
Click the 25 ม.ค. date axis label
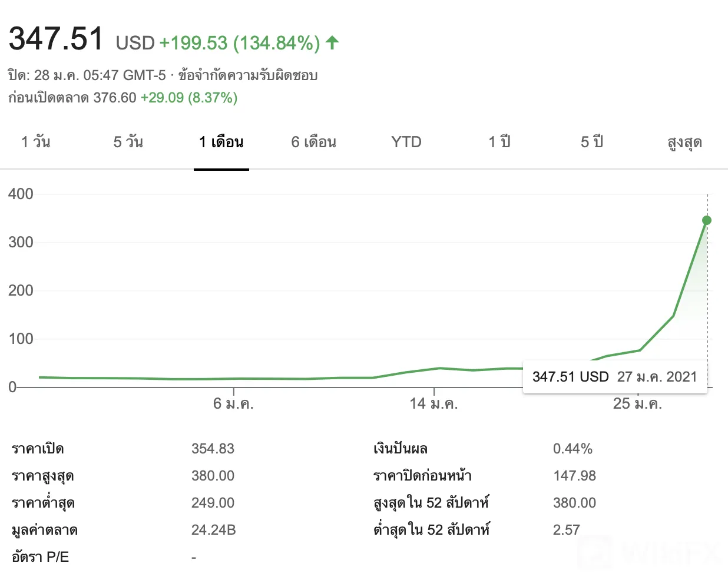point(638,403)
